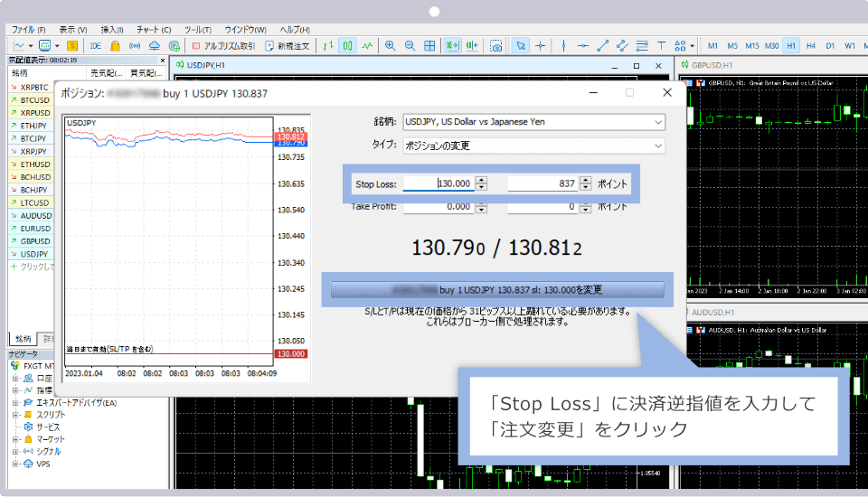The image size is (868, 497).
Task: Switch chart to line chart mode
Action: 367,46
